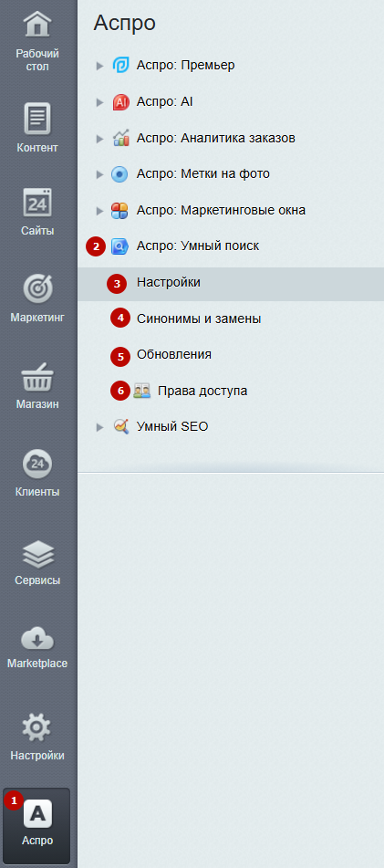Open the Рабочий стол home icon
The height and width of the screenshot is (868, 384).
tap(37, 26)
